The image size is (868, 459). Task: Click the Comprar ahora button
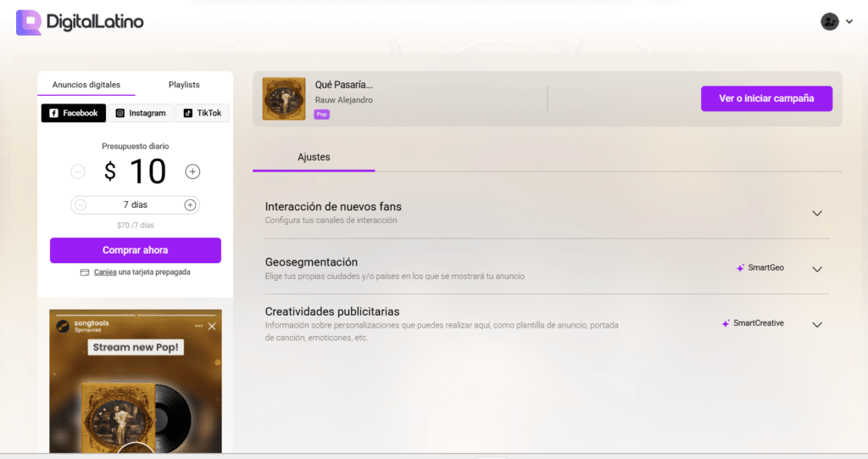point(136,250)
